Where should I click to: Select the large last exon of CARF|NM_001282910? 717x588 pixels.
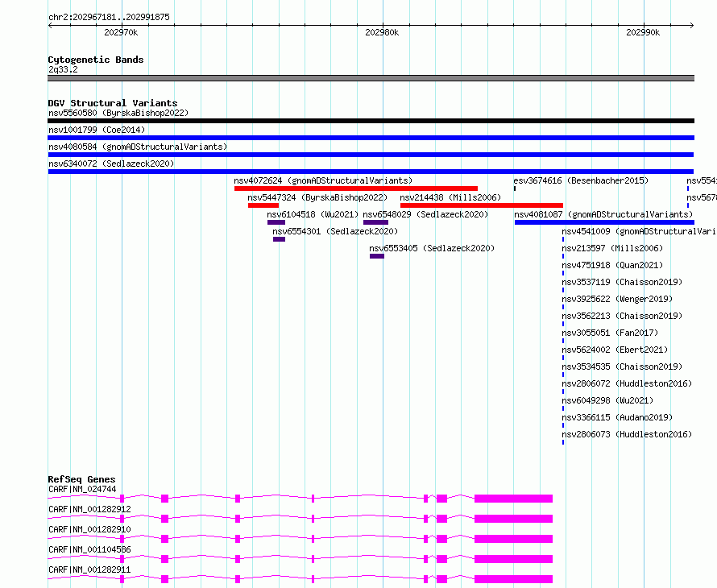coord(513,539)
